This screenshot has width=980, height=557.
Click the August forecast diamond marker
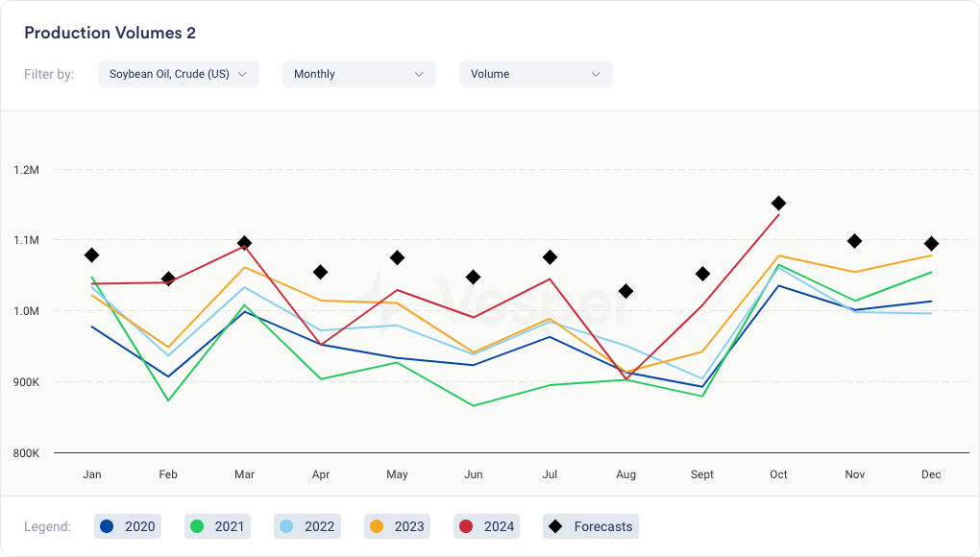click(625, 291)
